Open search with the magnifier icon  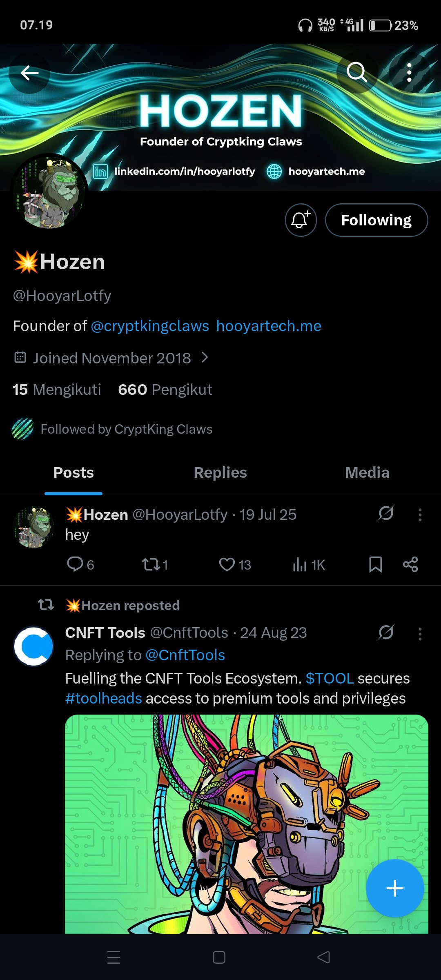coord(357,73)
